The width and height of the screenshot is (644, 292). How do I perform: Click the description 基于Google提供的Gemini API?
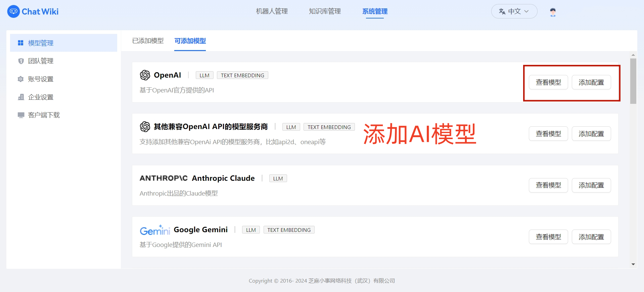pos(181,245)
